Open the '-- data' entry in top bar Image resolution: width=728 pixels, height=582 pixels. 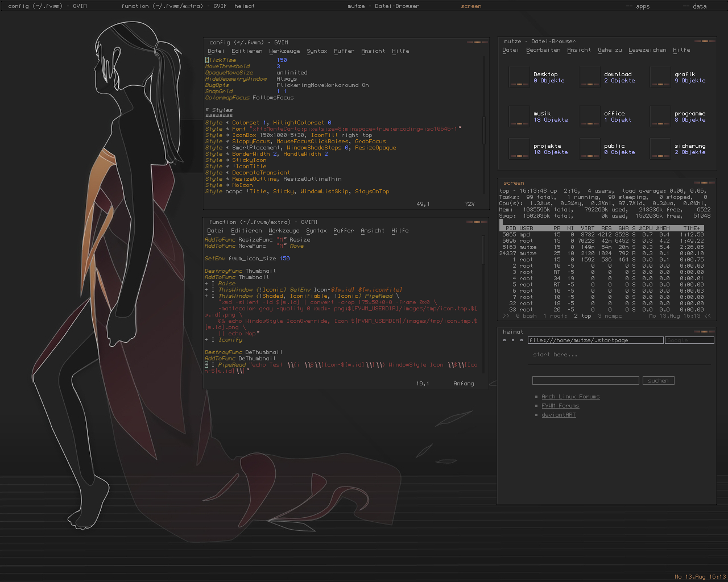694,6
